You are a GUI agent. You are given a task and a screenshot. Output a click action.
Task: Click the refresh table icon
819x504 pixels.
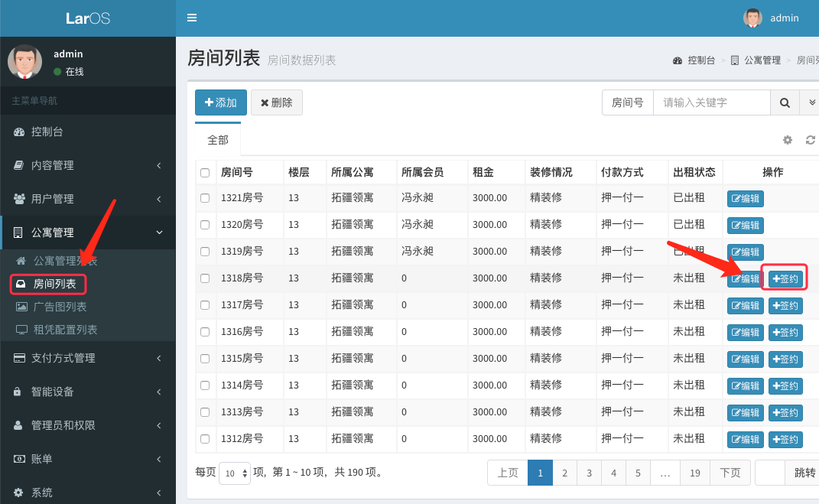810,140
